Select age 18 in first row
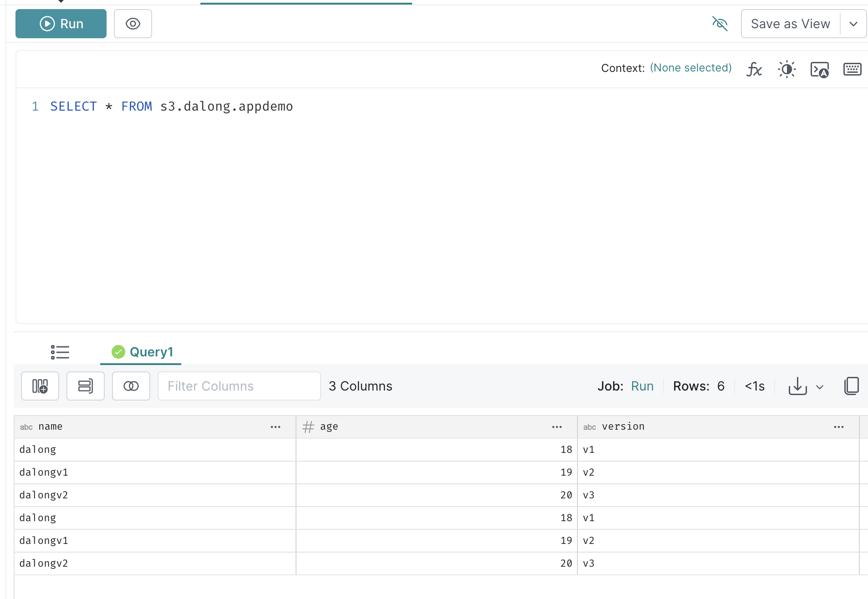The image size is (868, 599). (436, 450)
